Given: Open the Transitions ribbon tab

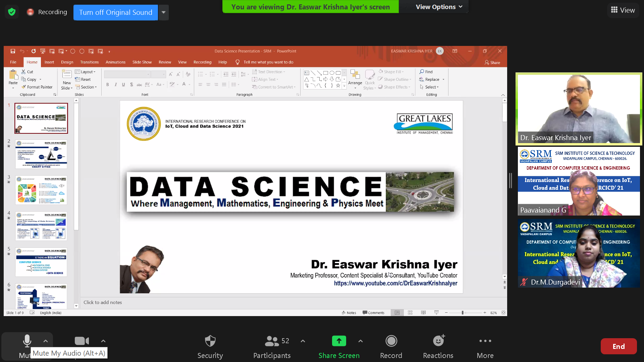Looking at the screenshot, I should (x=89, y=62).
